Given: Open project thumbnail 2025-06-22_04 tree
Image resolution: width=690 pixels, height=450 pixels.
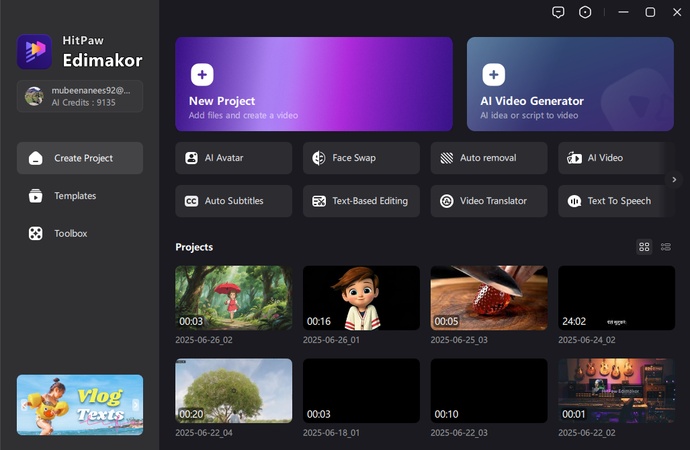Looking at the screenshot, I should (x=234, y=391).
